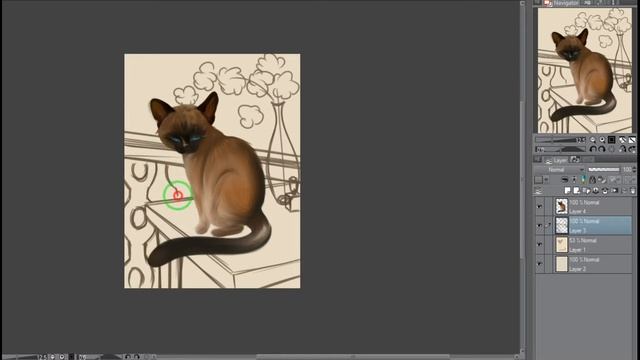Click the canvas horizontal scrollbar
Viewport: 640px width, 360px height.
(x=353, y=357)
